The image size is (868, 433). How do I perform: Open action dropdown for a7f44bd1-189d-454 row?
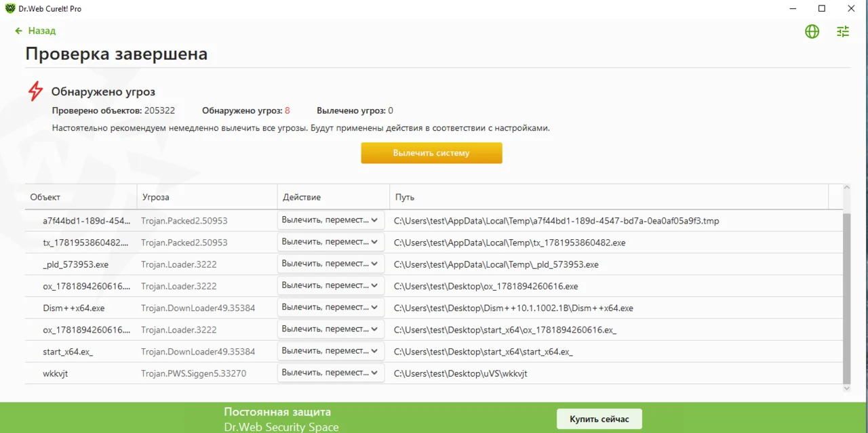click(x=331, y=220)
